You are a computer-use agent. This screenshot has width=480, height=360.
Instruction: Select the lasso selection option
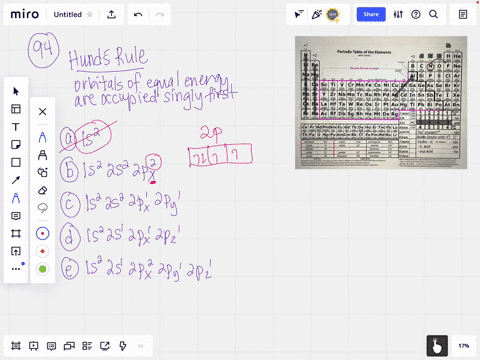point(42,208)
